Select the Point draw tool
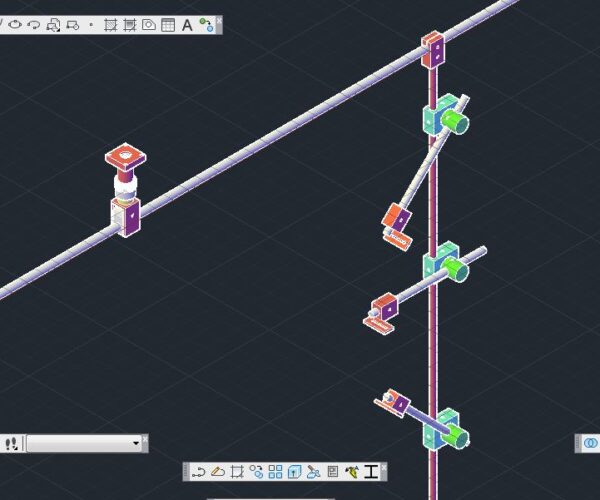The width and height of the screenshot is (600, 500). point(91,25)
